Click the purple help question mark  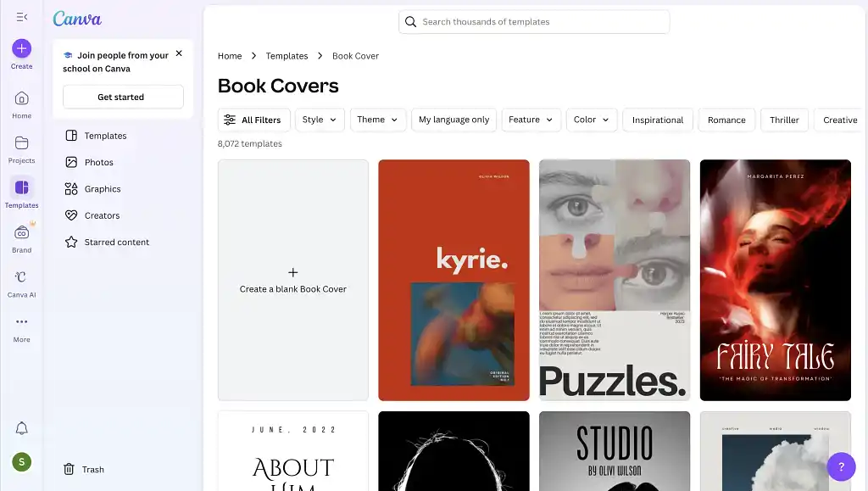point(841,466)
